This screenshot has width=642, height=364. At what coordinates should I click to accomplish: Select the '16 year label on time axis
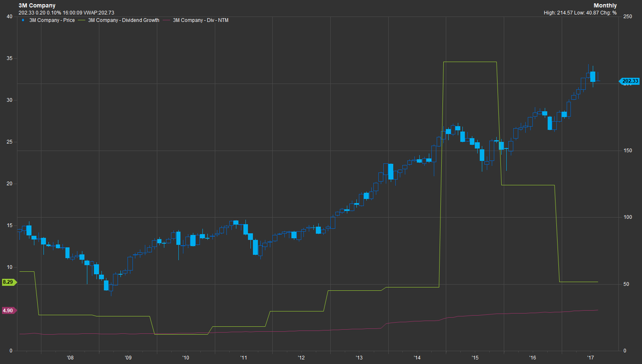click(532, 358)
